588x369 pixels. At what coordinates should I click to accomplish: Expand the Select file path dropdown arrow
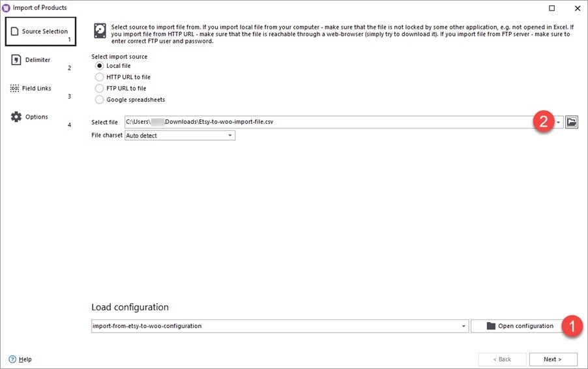pos(559,123)
